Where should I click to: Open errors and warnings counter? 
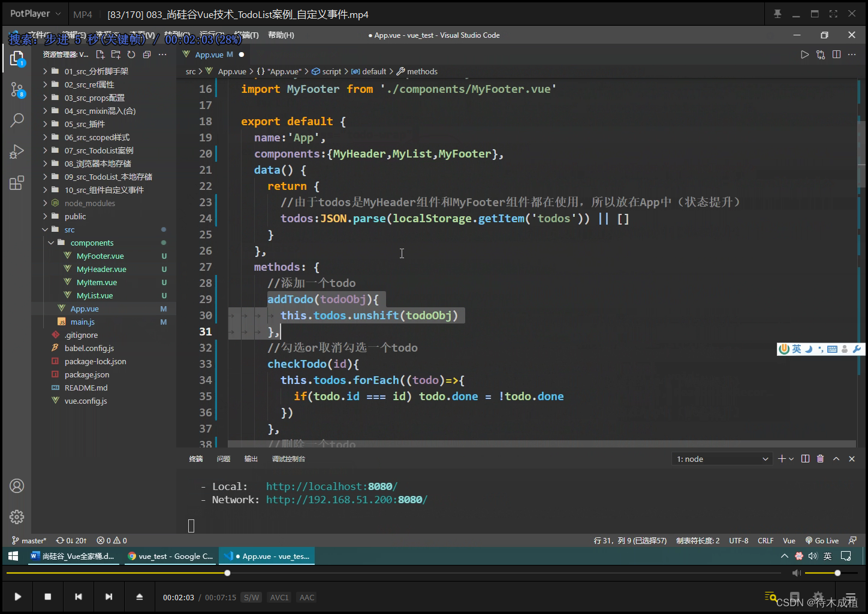click(x=112, y=540)
